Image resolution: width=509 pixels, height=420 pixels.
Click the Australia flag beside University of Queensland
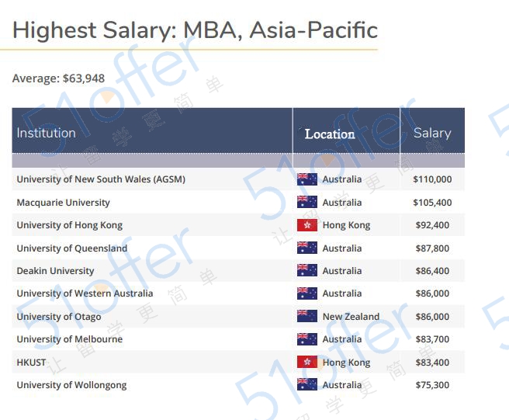pyautogui.click(x=307, y=248)
